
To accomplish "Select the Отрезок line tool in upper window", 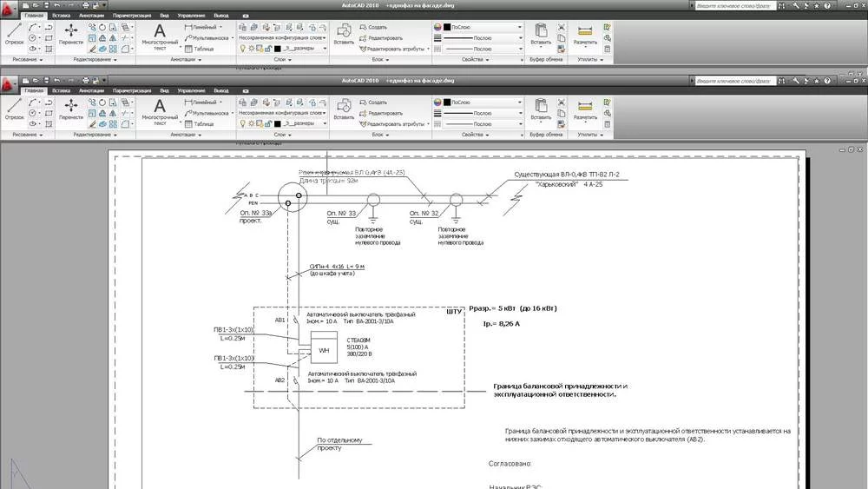I will click(15, 33).
